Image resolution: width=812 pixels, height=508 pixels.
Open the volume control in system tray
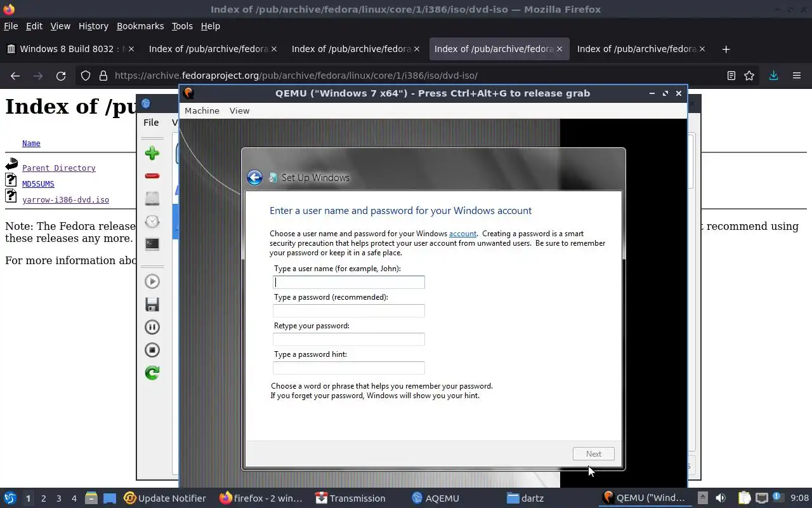[x=720, y=498]
